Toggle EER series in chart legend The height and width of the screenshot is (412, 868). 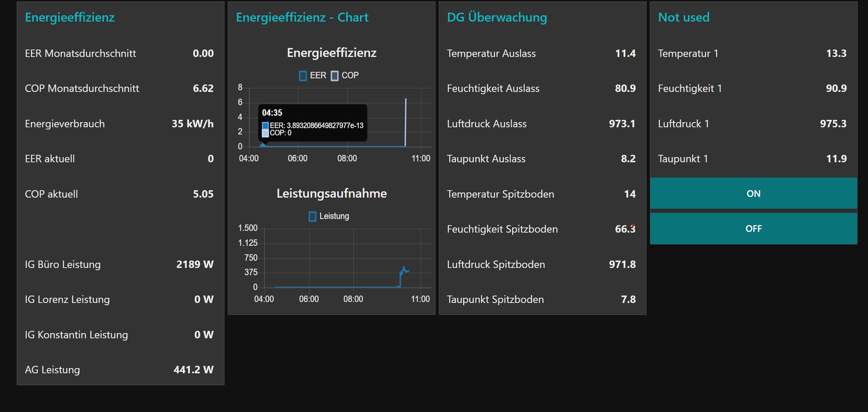[318, 76]
